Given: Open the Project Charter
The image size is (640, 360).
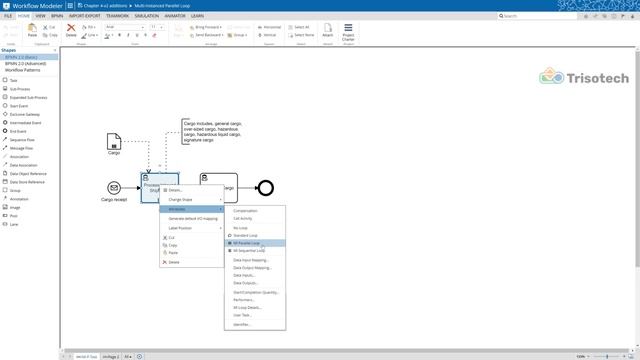Looking at the screenshot, I should pyautogui.click(x=348, y=32).
